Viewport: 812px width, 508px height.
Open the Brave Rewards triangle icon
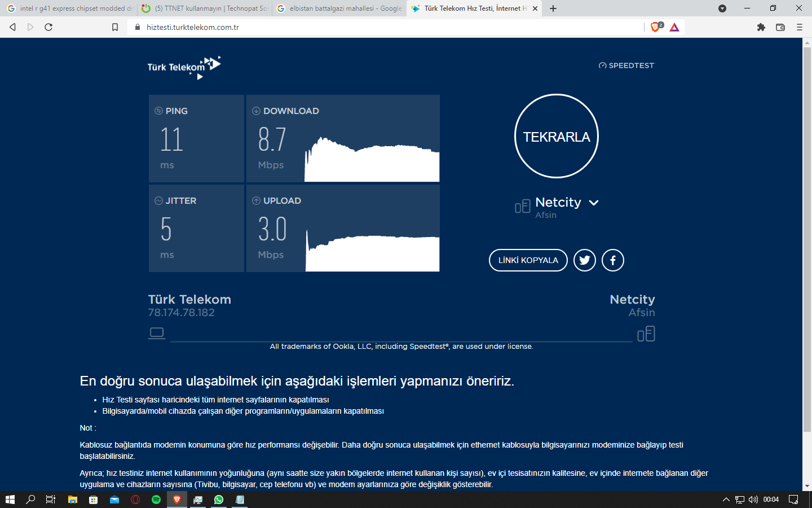click(674, 27)
